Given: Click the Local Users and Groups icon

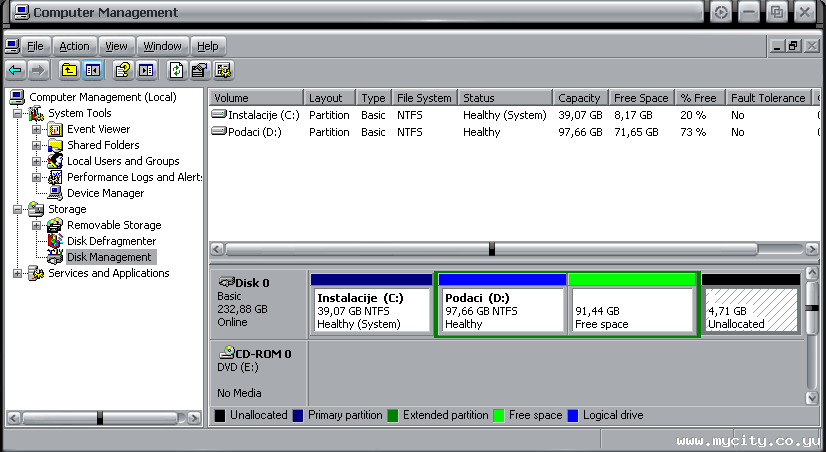Looking at the screenshot, I should tap(55, 161).
